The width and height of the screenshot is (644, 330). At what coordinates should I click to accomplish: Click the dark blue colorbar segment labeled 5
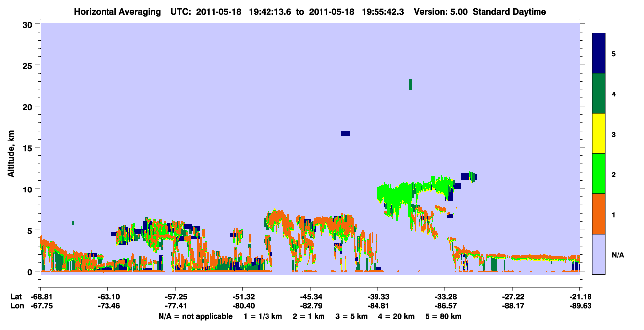(x=599, y=53)
